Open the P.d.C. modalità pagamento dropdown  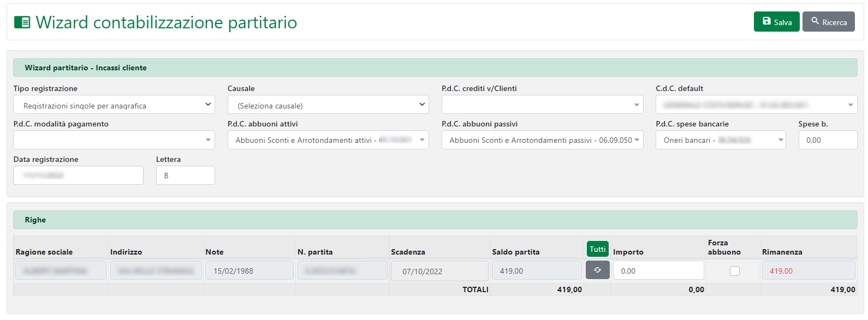click(x=114, y=140)
